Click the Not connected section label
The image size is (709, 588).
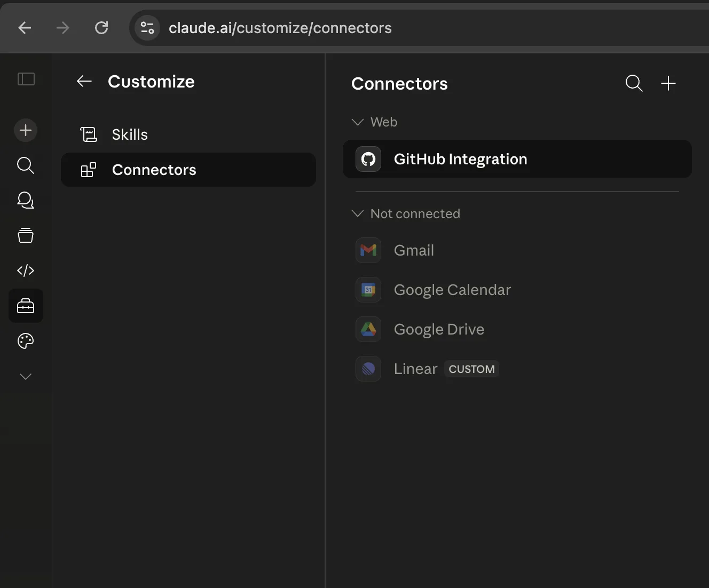(x=415, y=213)
